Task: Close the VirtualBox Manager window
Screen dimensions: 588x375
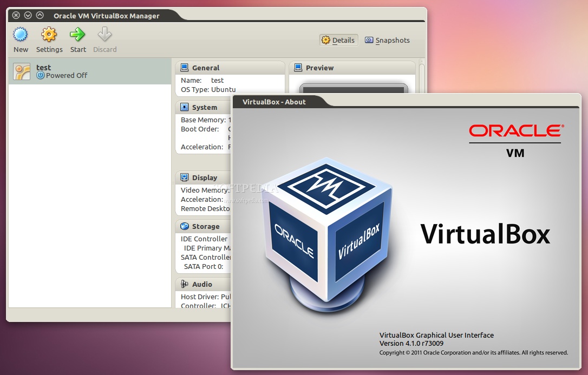Action: (16, 15)
